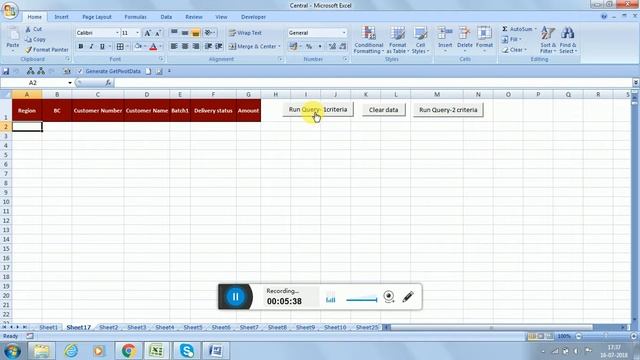Screen dimensions: 640x360
Task: Click the Insert Function fx icon
Action: click(x=108, y=83)
